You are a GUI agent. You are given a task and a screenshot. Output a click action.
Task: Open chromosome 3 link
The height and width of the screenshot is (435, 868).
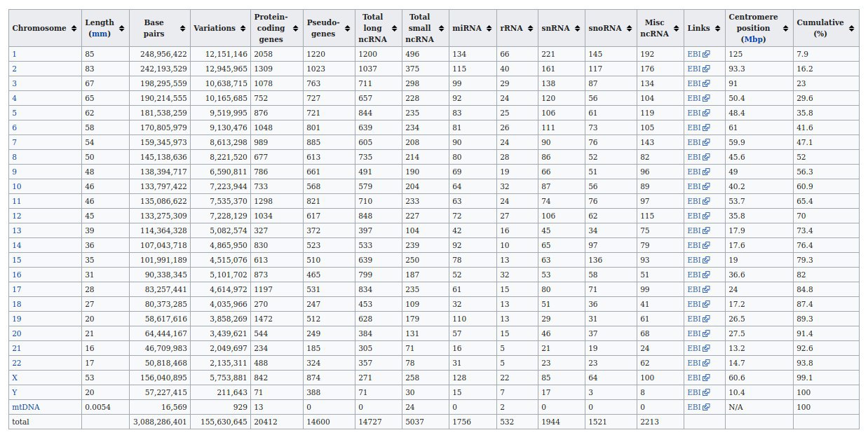13,83
